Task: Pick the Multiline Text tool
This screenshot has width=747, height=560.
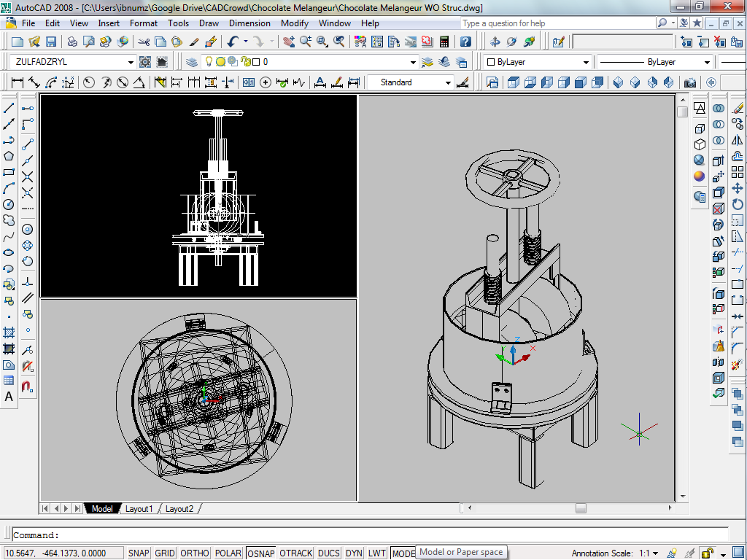Action: coord(9,397)
